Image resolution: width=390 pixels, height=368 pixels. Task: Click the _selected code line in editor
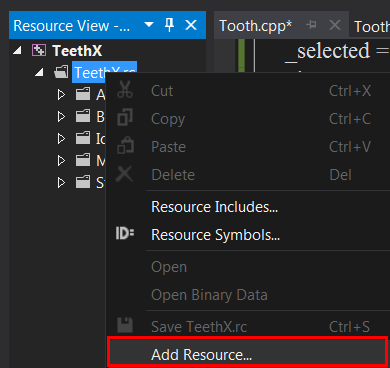point(337,52)
